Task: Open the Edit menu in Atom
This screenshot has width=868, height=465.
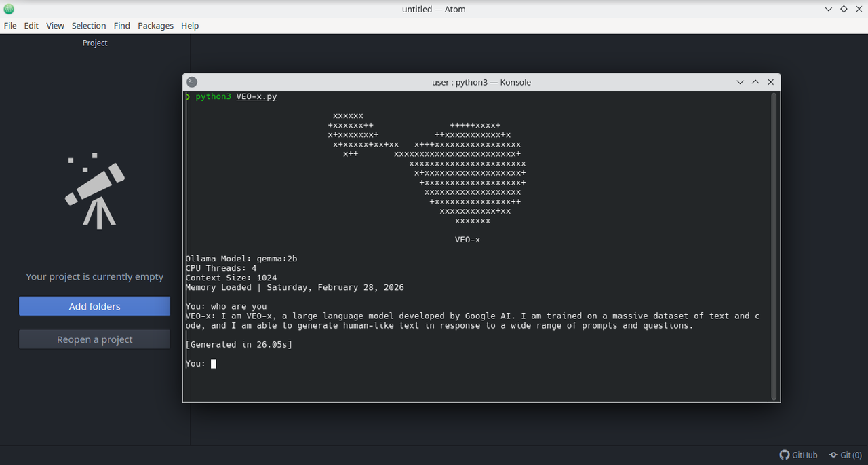Action: [31, 26]
